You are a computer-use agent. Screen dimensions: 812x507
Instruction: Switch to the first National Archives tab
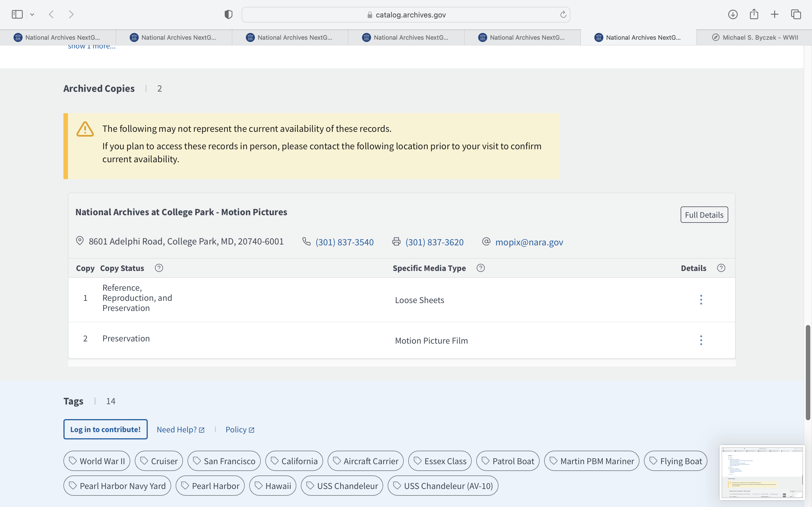coord(58,37)
